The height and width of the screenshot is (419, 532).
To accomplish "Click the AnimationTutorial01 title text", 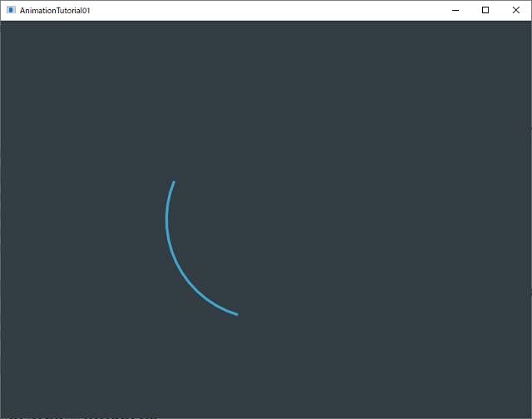I will 55,11.
